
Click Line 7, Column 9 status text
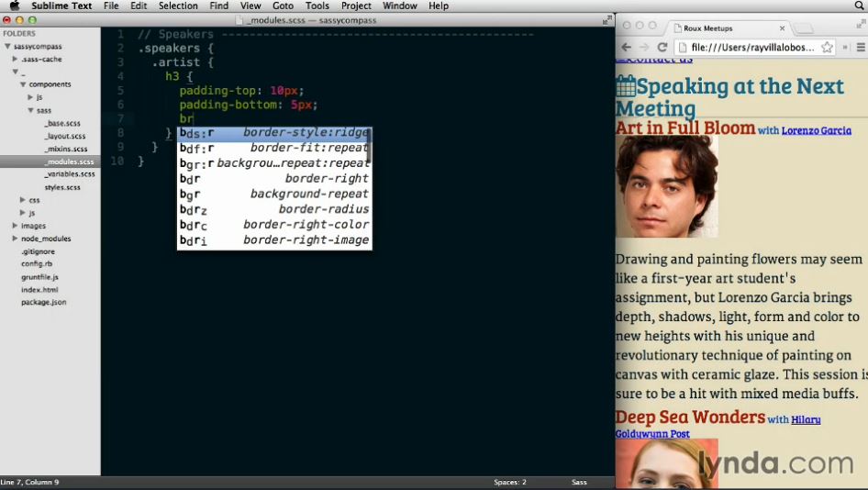30,483
